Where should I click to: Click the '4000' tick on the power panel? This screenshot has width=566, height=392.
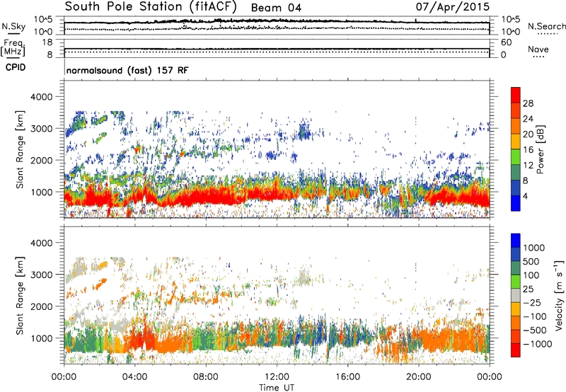(41, 97)
